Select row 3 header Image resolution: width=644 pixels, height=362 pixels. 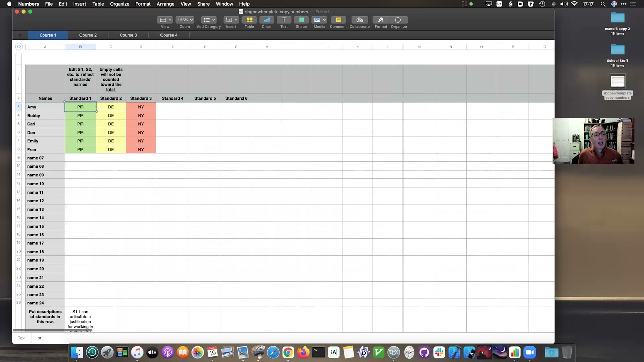click(x=19, y=107)
